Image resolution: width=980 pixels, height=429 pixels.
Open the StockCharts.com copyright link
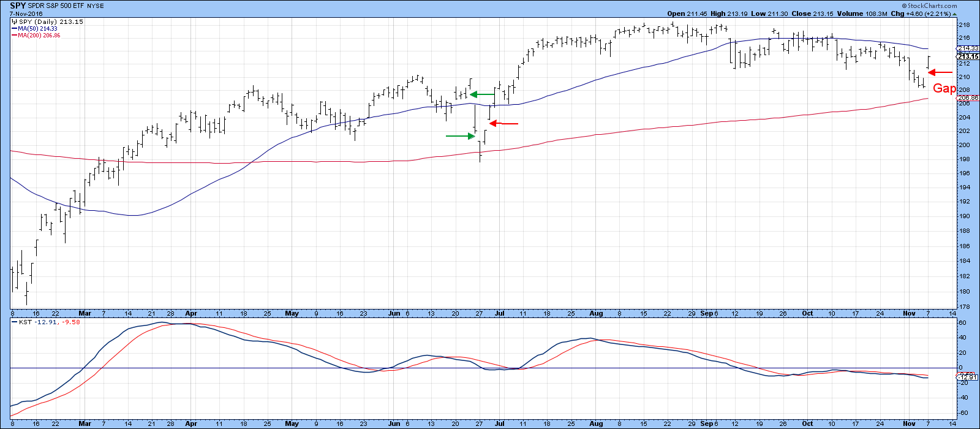(x=930, y=6)
